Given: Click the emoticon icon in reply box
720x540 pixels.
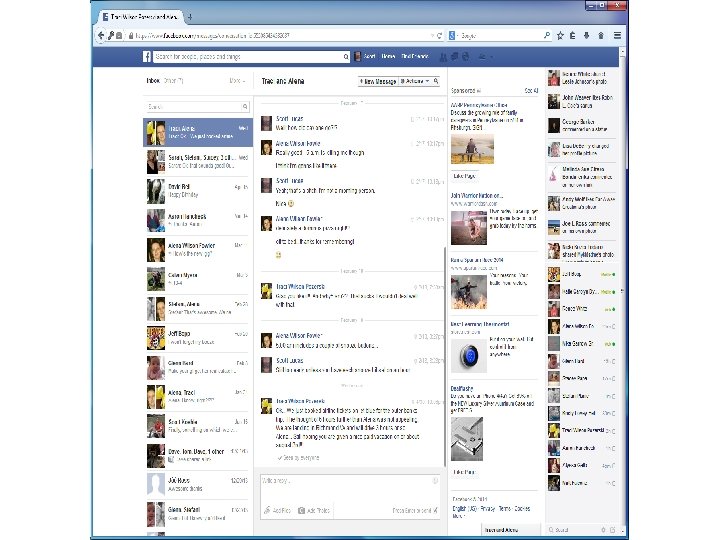Looking at the screenshot, I should 435,481.
